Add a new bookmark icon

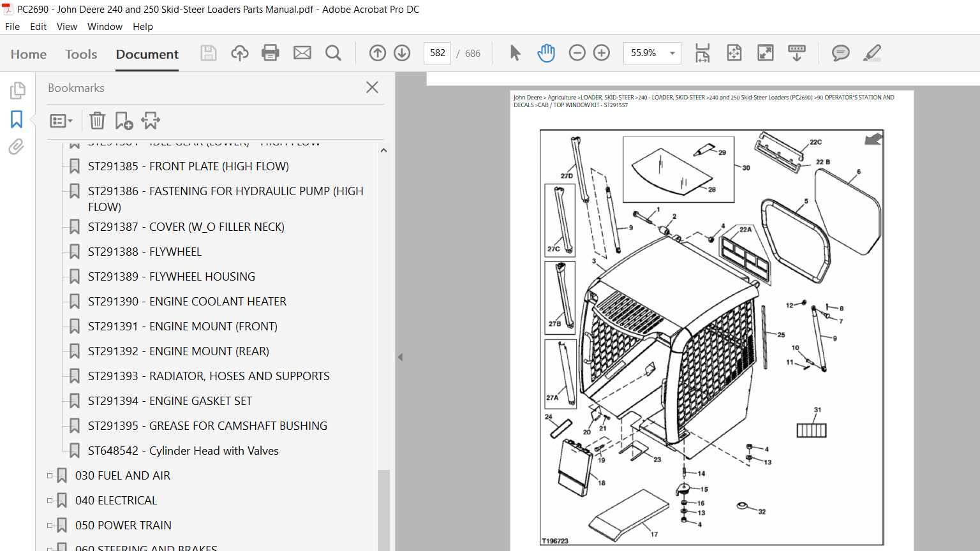(x=124, y=121)
